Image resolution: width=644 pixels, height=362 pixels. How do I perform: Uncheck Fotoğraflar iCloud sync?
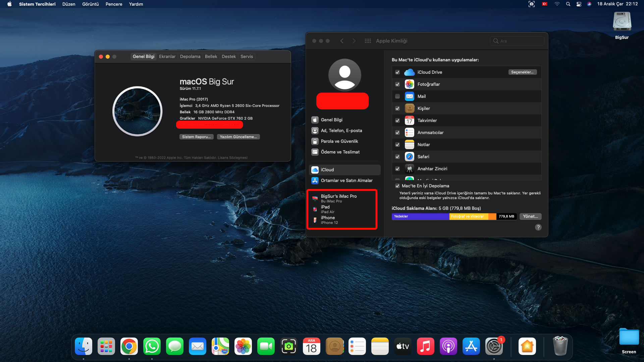397,84
